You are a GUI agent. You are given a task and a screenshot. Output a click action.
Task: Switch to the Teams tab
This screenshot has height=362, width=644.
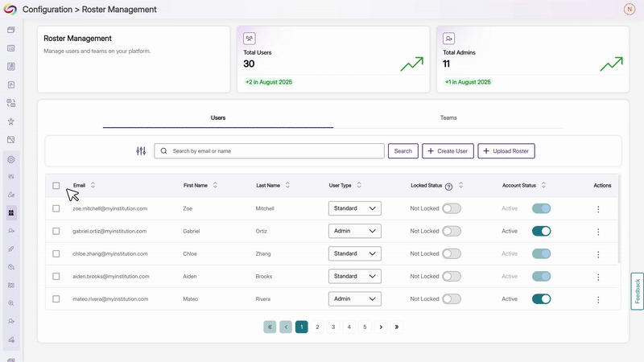(x=448, y=118)
